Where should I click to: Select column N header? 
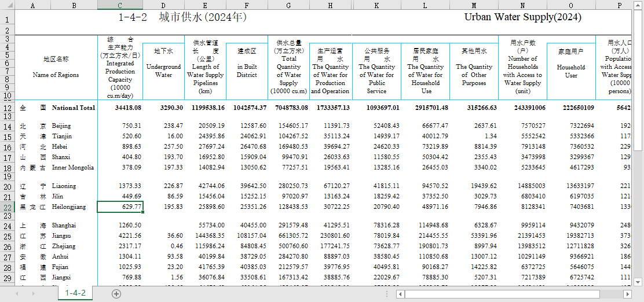[522, 5]
